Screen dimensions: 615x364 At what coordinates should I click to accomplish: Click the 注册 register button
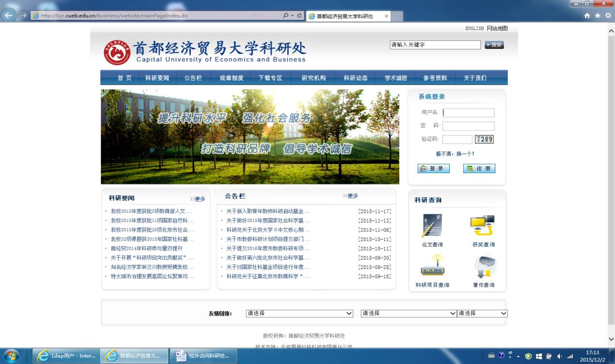tap(479, 168)
